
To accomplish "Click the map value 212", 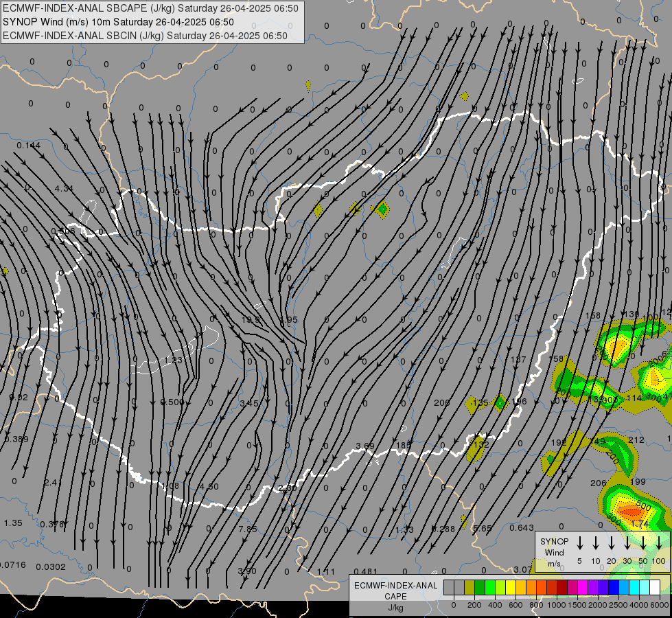I will tap(636, 440).
